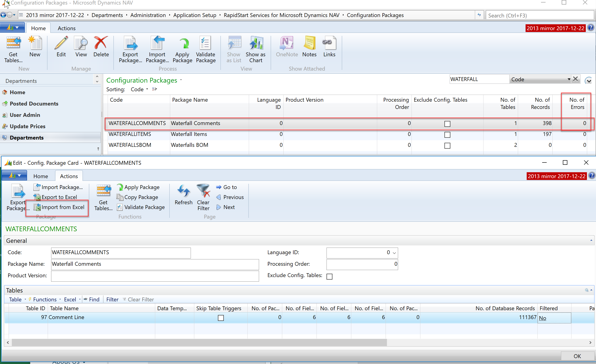Open application menu dropdown in main window
Screen dimensions: 596x364
(x=12, y=27)
